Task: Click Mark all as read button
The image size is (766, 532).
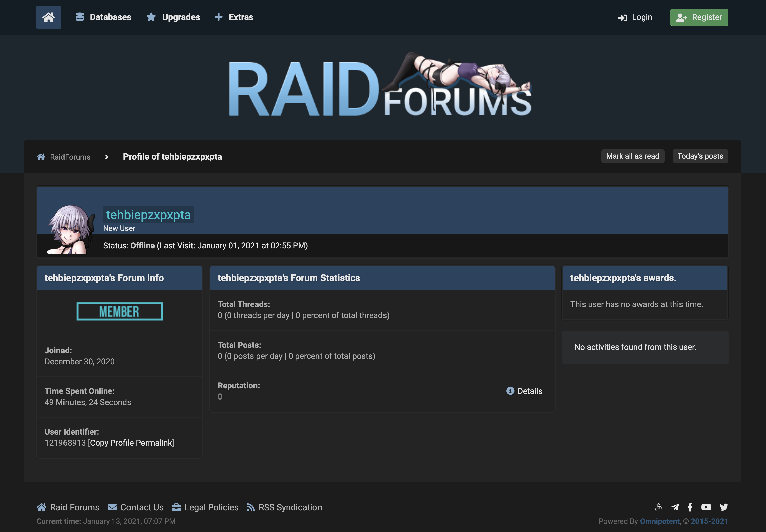Action: (x=632, y=156)
